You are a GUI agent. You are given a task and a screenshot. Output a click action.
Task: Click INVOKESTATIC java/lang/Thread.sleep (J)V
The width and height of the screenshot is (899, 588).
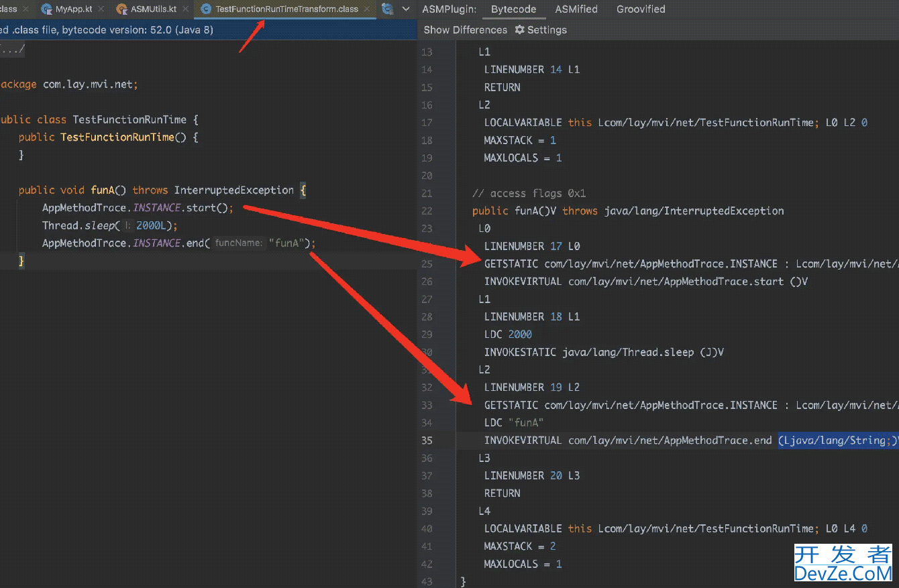coord(604,352)
